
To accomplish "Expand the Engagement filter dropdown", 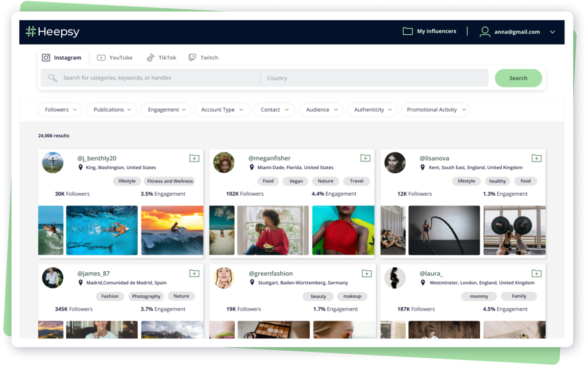I will tap(167, 109).
